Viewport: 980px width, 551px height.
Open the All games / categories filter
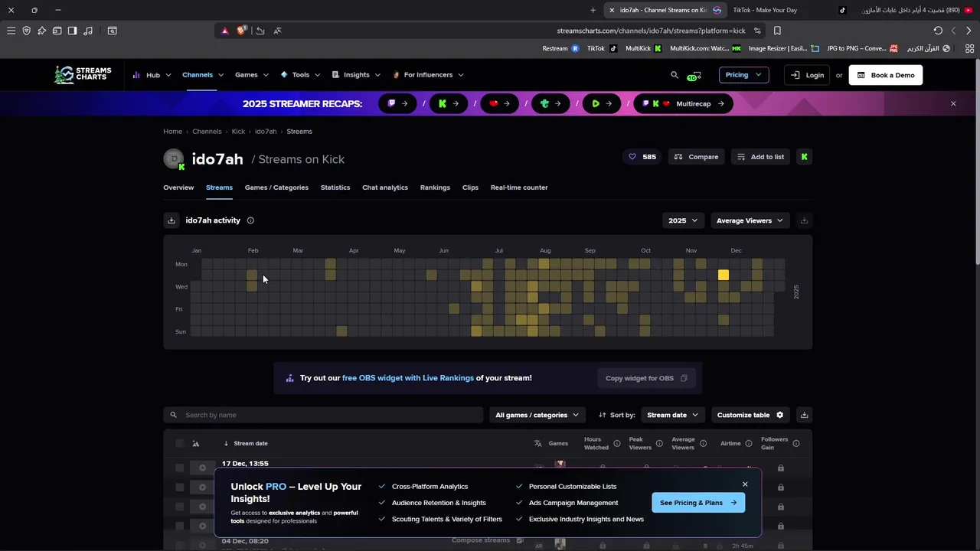[537, 415]
